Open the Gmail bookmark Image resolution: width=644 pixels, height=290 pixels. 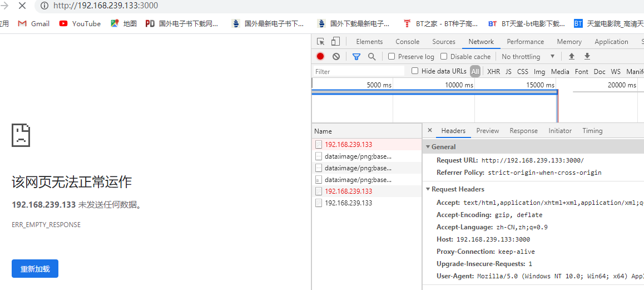point(34,23)
